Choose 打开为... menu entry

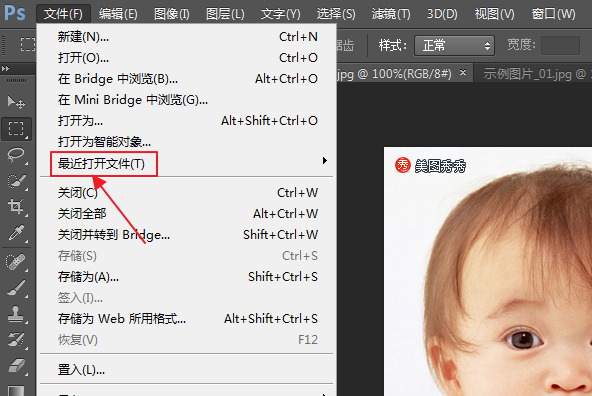[187, 121]
